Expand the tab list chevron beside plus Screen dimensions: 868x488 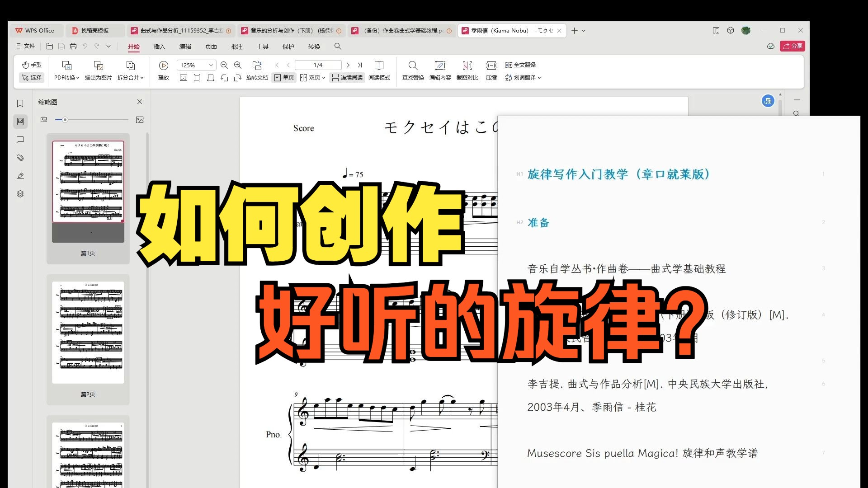pos(584,31)
